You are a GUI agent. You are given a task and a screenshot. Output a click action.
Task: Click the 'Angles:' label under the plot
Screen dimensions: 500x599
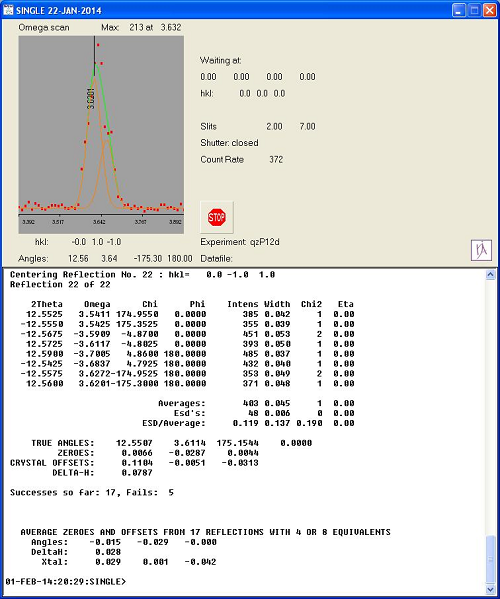point(33,259)
